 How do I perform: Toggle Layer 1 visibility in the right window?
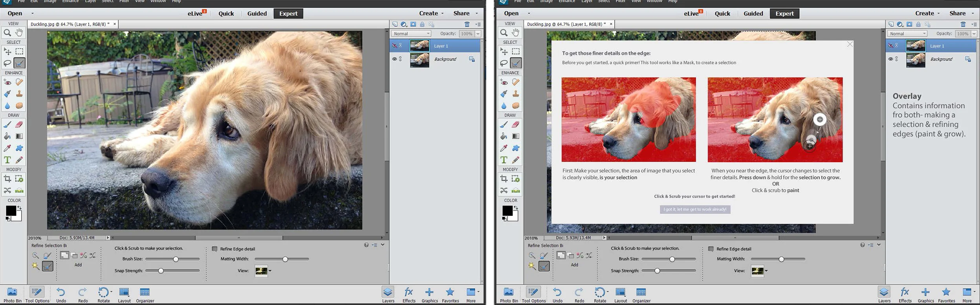coord(890,46)
